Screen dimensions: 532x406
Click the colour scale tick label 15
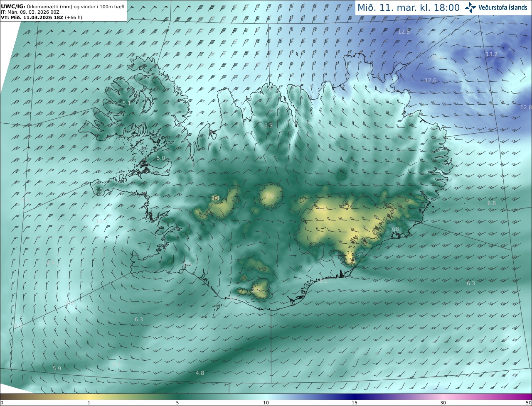[x=355, y=403]
